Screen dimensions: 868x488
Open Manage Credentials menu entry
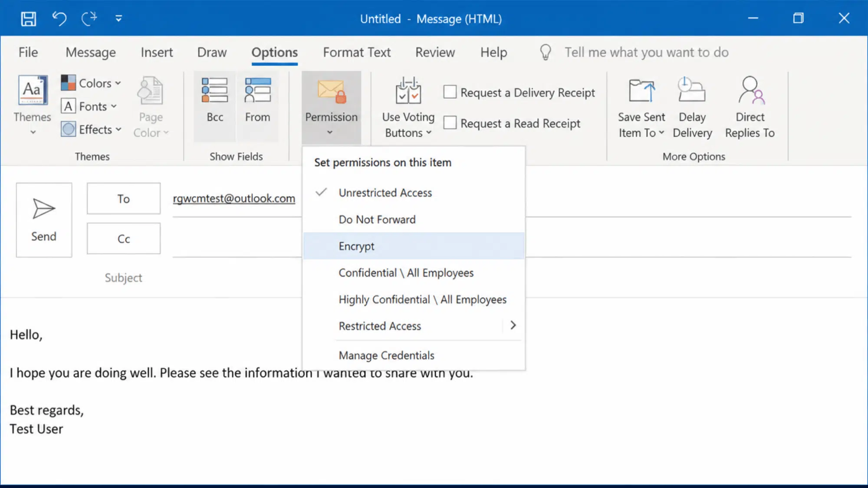coord(414,355)
